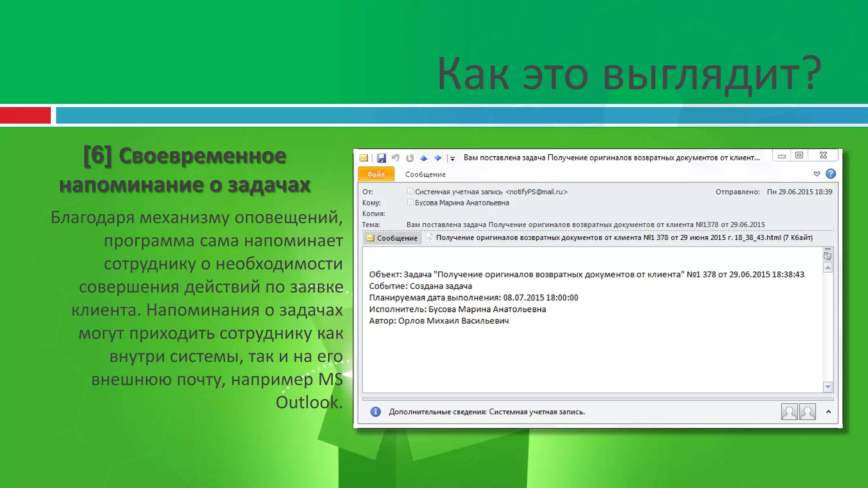Click Планируемая дата выполнения line in body

click(473, 298)
